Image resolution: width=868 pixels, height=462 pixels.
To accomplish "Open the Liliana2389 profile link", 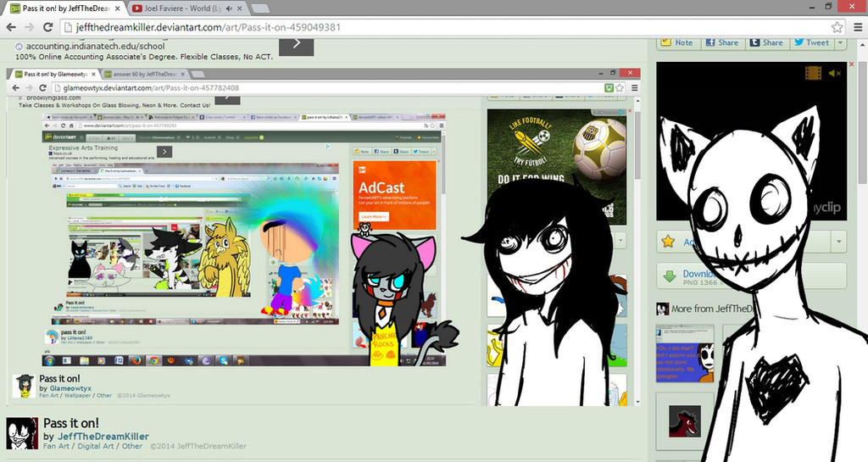I will coord(81,337).
